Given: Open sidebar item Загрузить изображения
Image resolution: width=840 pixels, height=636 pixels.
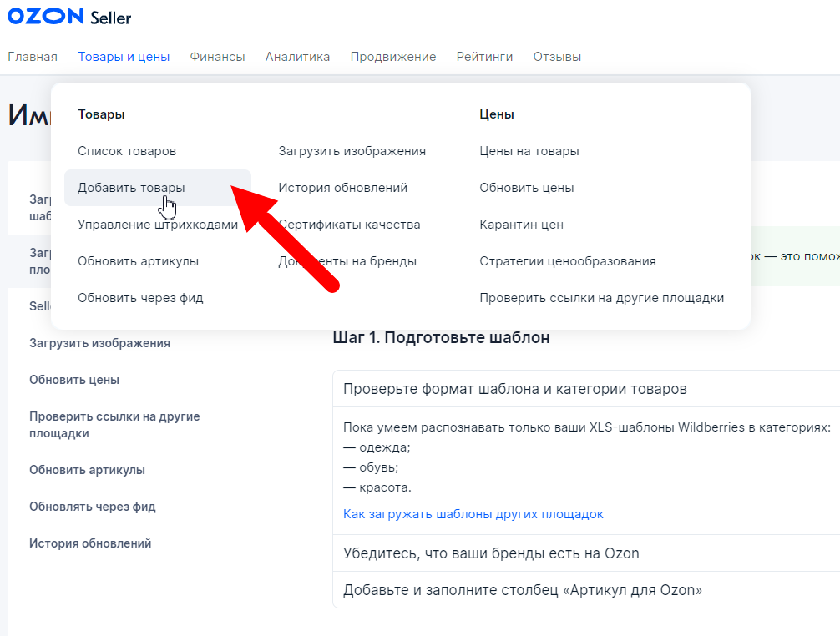Looking at the screenshot, I should pos(99,343).
